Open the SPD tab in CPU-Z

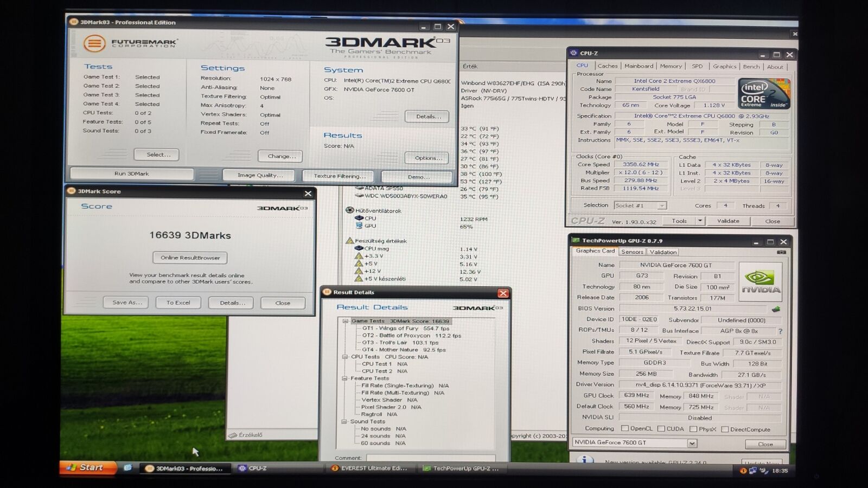click(697, 66)
